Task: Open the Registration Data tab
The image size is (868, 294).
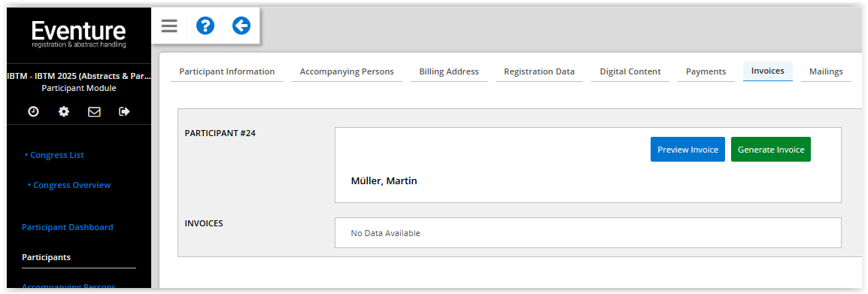Action: (539, 72)
